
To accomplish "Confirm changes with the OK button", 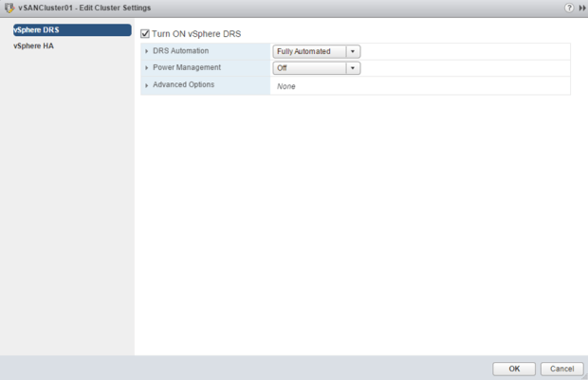I will [x=514, y=369].
